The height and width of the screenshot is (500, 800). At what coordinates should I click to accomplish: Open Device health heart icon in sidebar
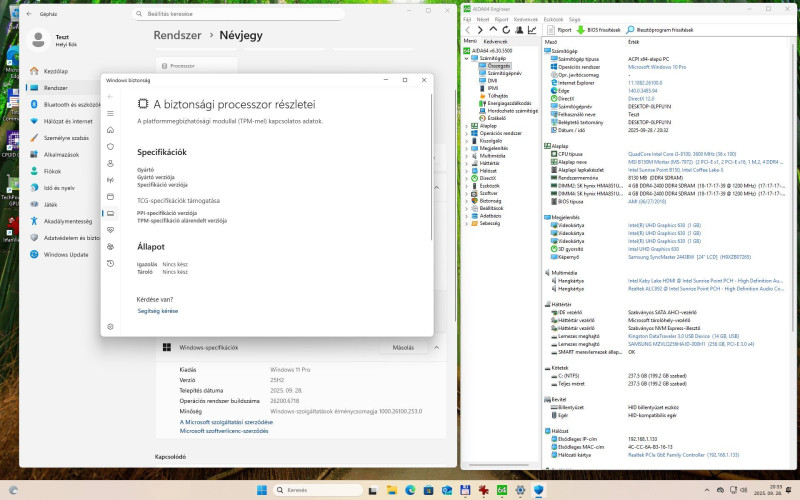click(110, 230)
